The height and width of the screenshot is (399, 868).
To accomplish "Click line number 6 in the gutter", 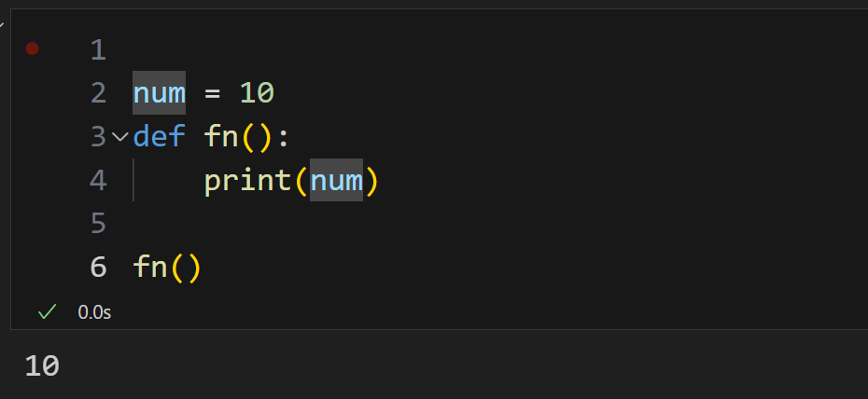I will (98, 267).
